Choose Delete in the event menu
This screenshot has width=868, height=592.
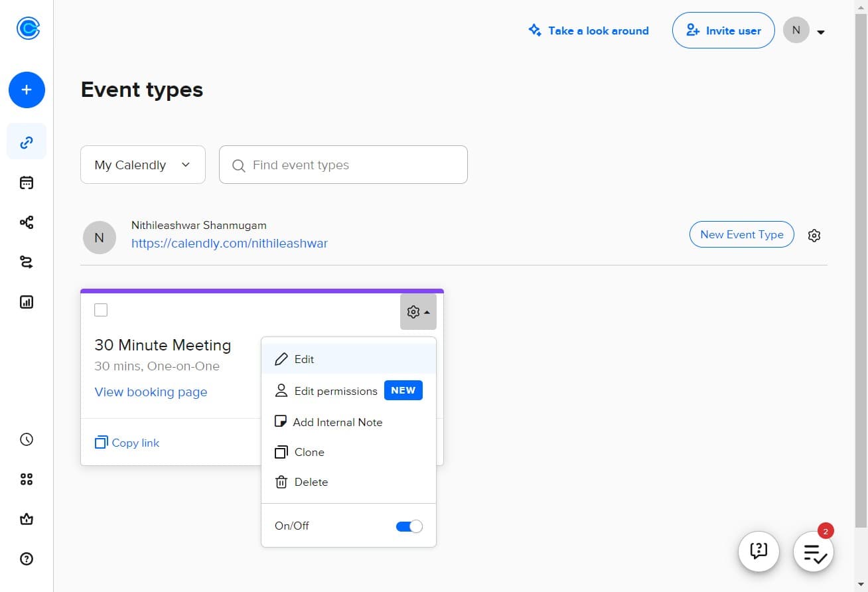(x=311, y=482)
